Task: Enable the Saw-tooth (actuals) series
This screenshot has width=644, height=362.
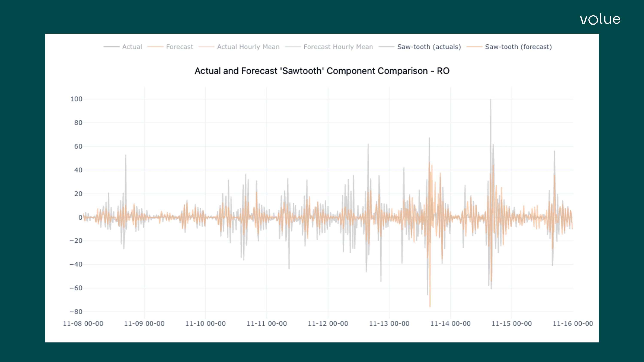Action: (x=429, y=47)
